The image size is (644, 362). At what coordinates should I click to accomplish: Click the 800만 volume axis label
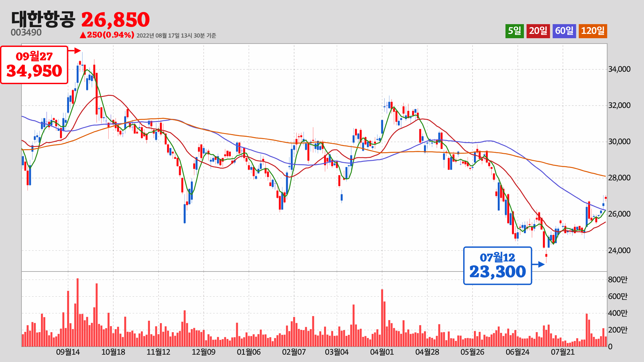[618, 280]
